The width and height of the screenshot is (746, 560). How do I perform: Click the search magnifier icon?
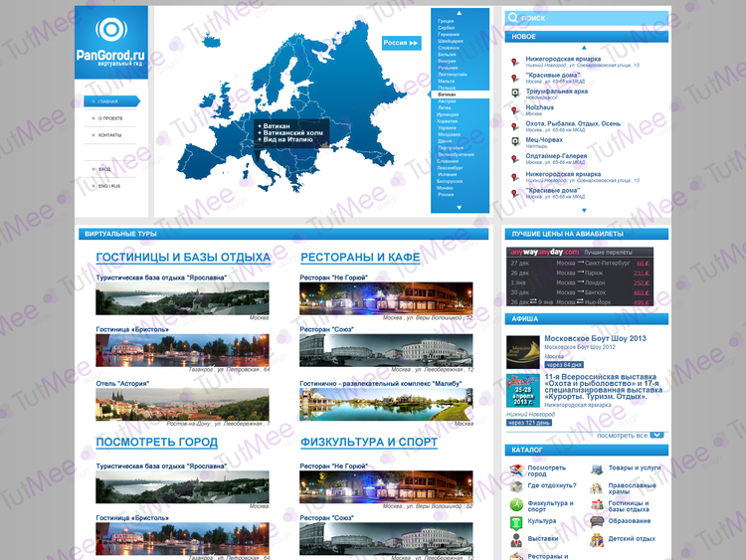[x=512, y=18]
